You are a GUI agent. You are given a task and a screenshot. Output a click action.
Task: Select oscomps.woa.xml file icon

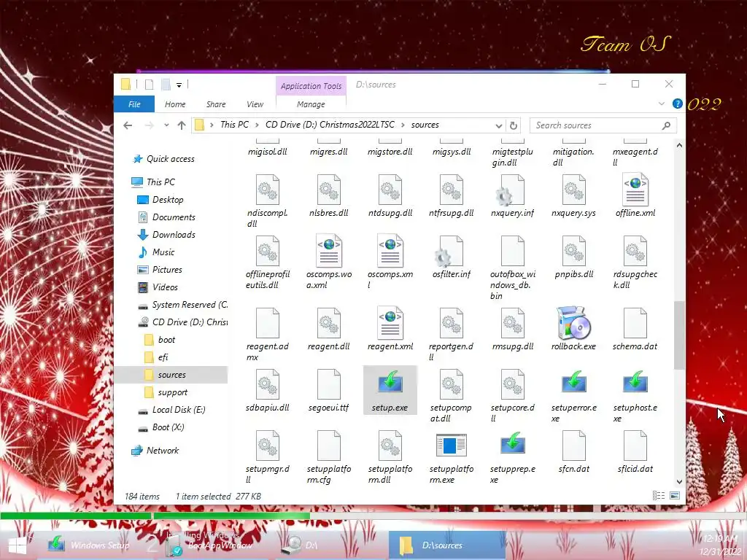pyautogui.click(x=329, y=251)
